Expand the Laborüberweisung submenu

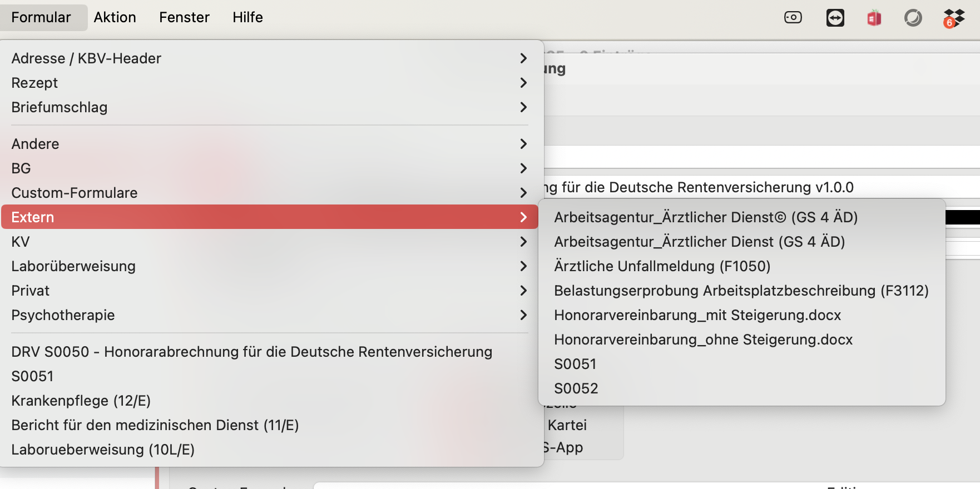270,266
